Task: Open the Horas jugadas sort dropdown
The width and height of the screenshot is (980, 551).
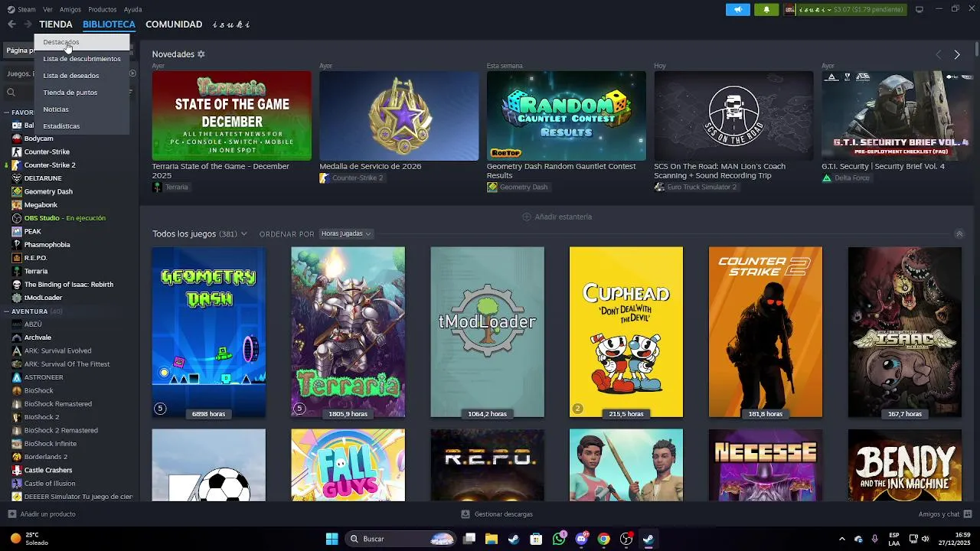Action: (x=345, y=233)
